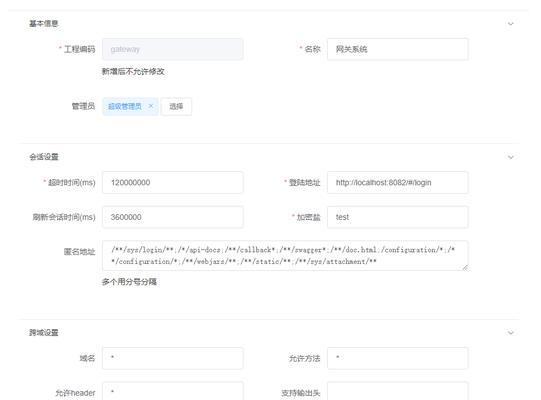Click the 域名 field label

coord(87,359)
